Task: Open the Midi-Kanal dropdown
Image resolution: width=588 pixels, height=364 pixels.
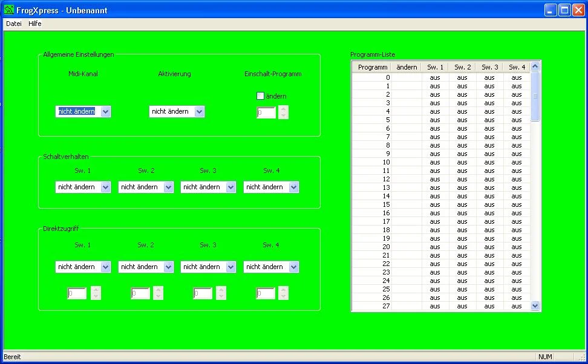Action: 83,111
